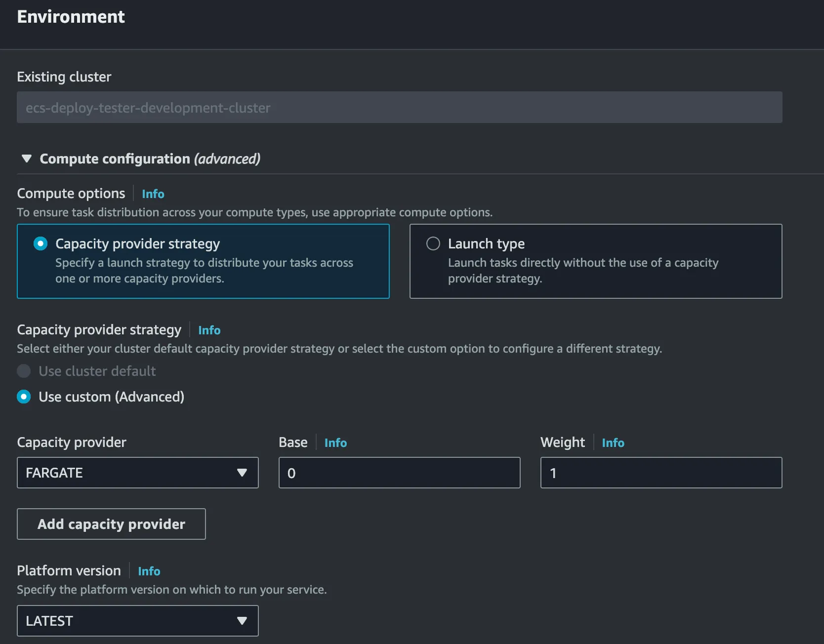The width and height of the screenshot is (824, 644).
Task: Focus the Weight value input field
Action: coord(661,473)
